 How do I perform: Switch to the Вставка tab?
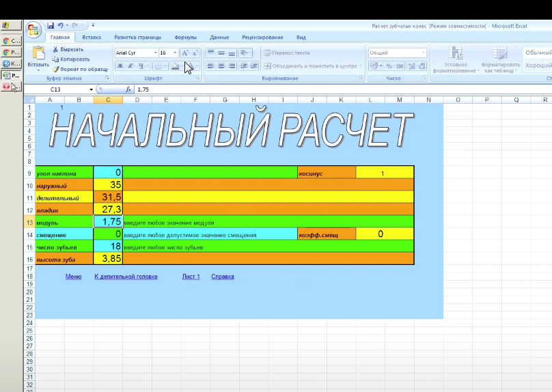92,38
